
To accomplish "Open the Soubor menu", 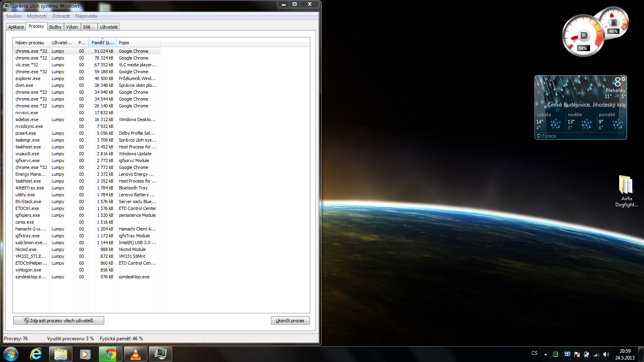I will point(14,16).
